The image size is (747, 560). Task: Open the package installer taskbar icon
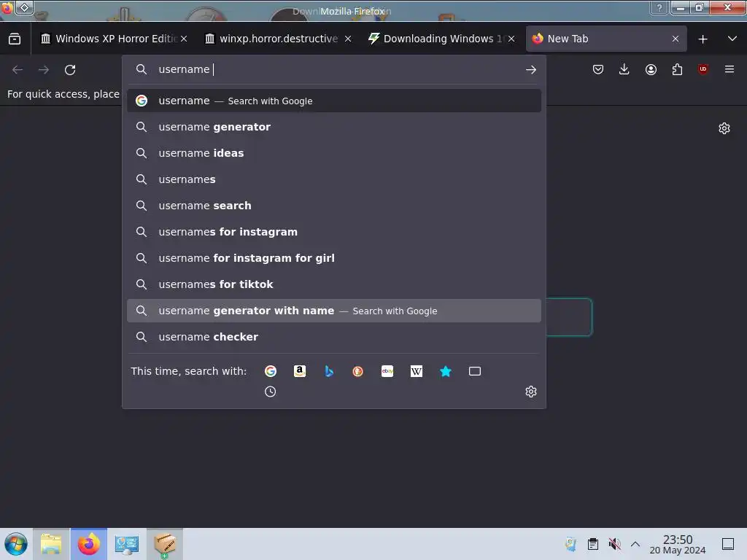[x=164, y=544]
